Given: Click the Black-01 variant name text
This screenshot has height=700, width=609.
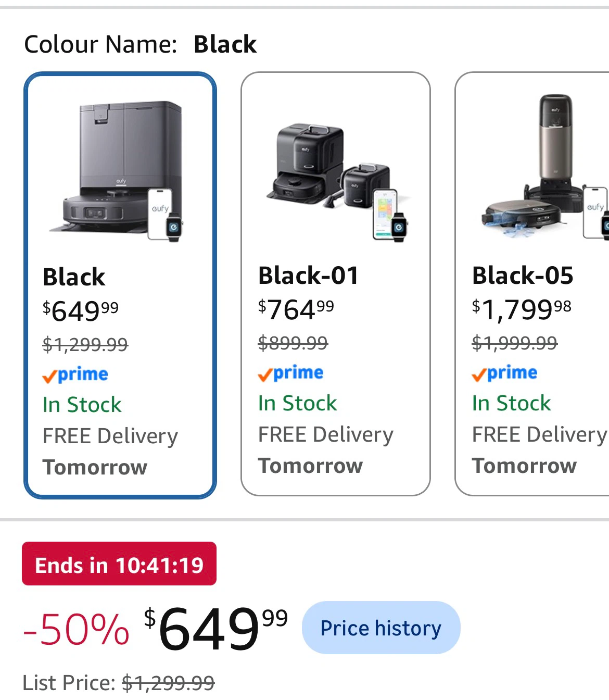Looking at the screenshot, I should coord(308,276).
